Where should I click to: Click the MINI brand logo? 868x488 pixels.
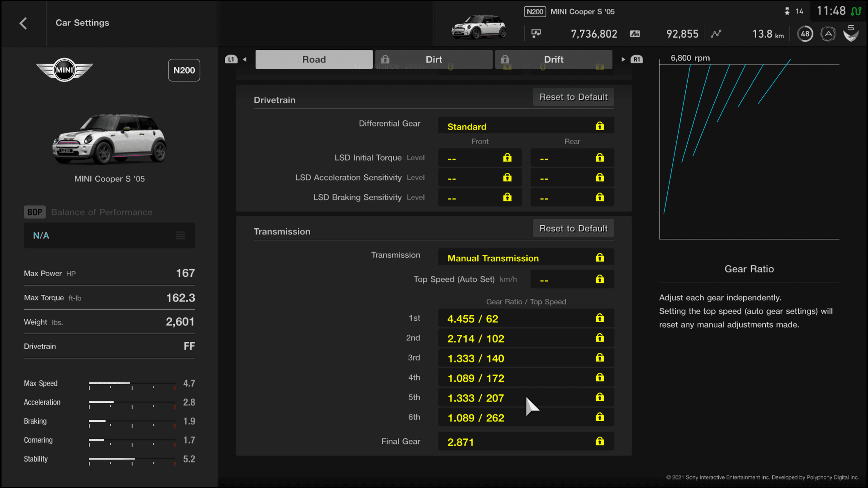[x=64, y=70]
